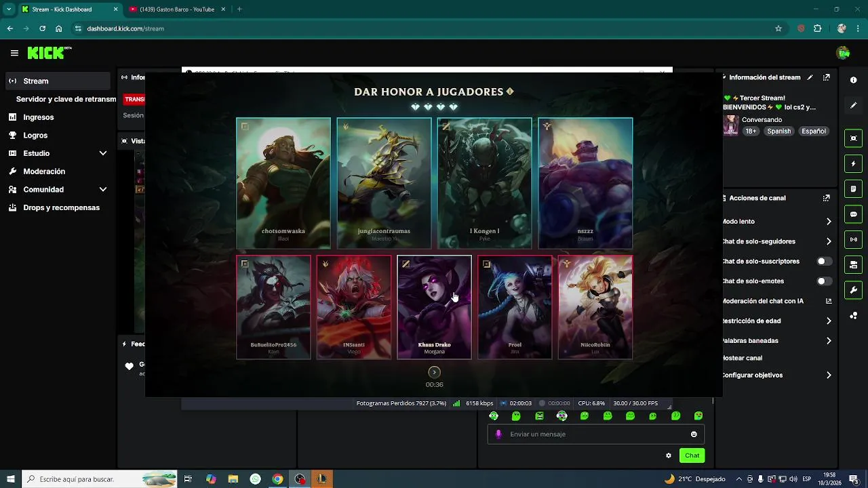Screen dimensions: 868x488
Task: Open the hamburger menu beside the Kick logo
Action: [x=14, y=53]
